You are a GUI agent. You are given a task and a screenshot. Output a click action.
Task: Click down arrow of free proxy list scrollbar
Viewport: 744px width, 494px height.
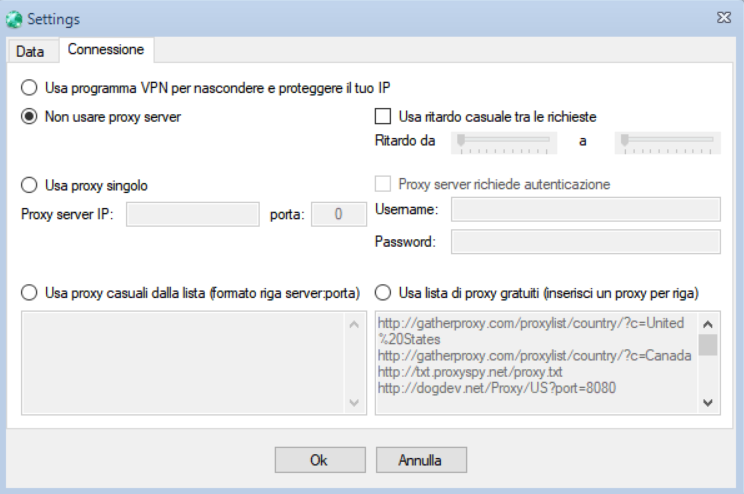point(708,403)
